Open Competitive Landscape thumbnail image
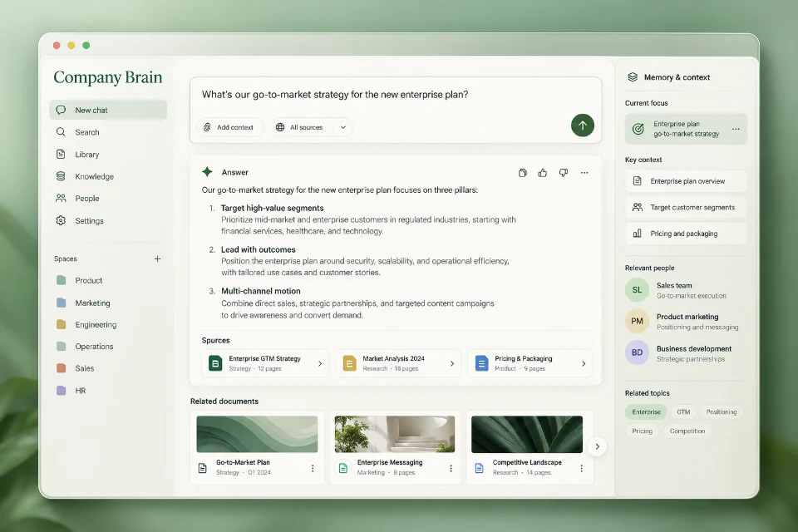 [527, 434]
